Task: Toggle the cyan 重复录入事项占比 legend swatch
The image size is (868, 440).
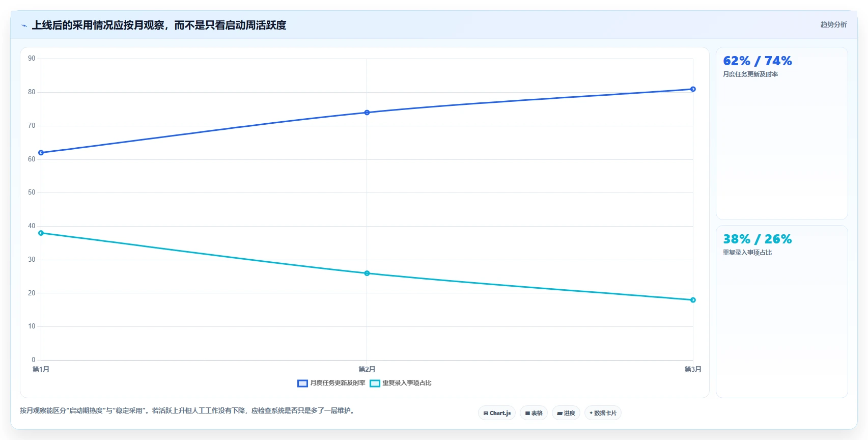Action: 375,383
